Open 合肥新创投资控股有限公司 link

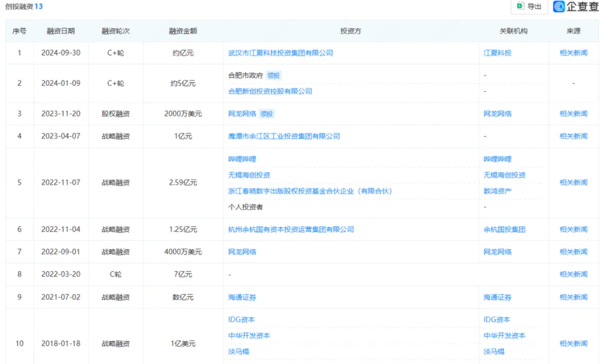(270, 91)
